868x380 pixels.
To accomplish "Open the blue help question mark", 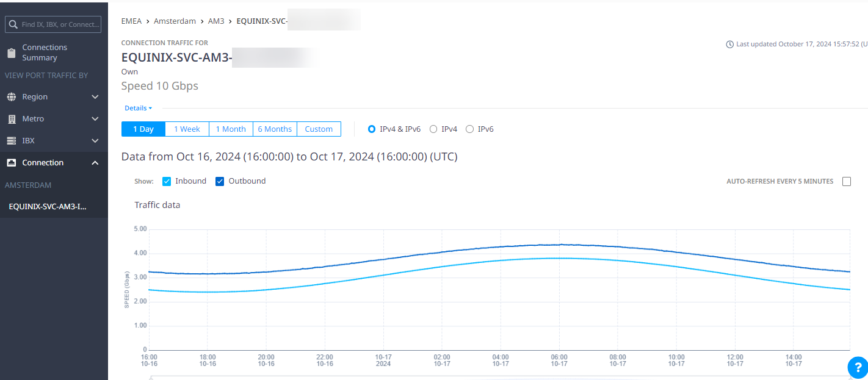I will pyautogui.click(x=857, y=367).
